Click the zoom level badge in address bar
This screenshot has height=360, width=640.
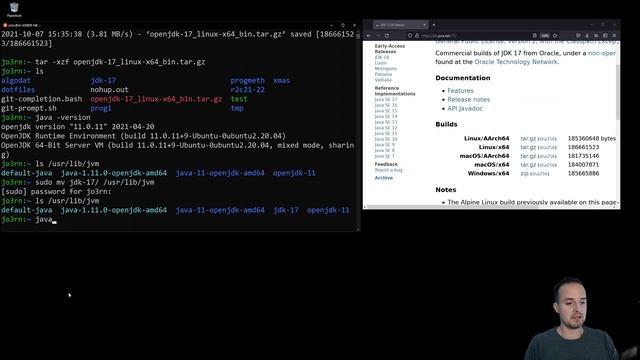(x=545, y=36)
